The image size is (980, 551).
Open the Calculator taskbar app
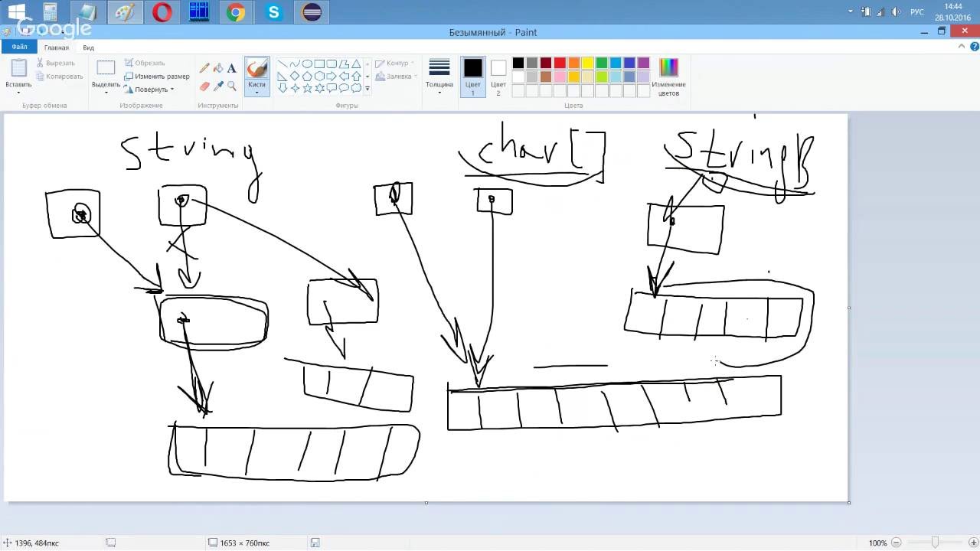50,12
